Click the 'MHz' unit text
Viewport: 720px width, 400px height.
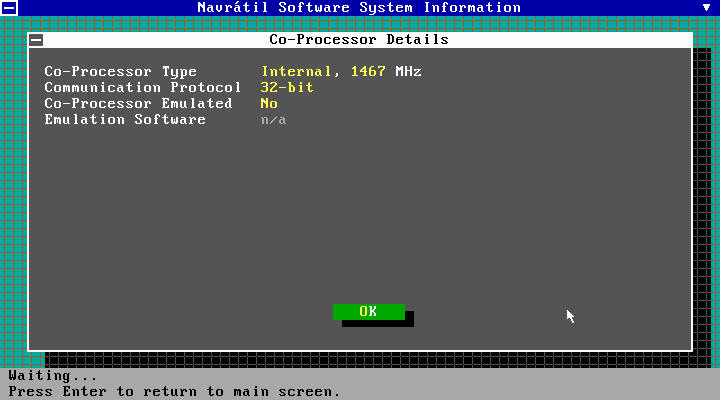[408, 72]
